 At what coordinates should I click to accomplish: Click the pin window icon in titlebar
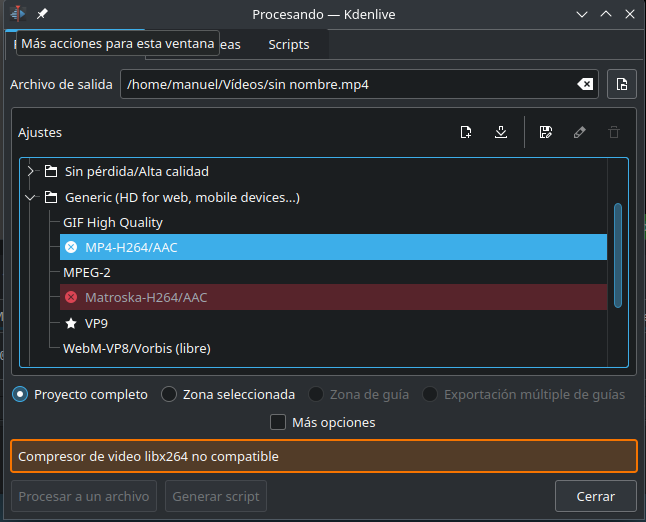[x=42, y=15]
